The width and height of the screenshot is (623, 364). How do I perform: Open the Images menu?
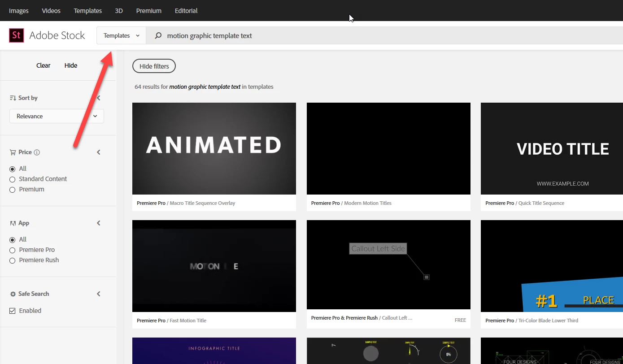tap(19, 11)
